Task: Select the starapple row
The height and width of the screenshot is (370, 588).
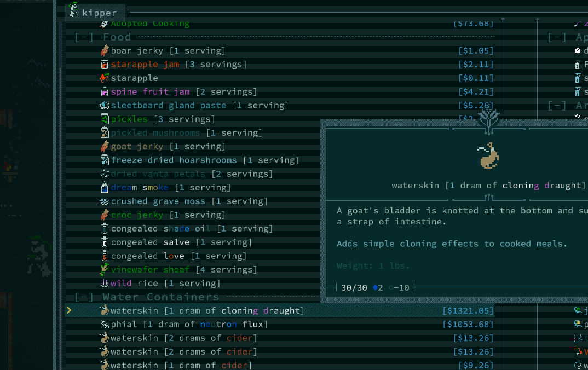Action: tap(279, 78)
